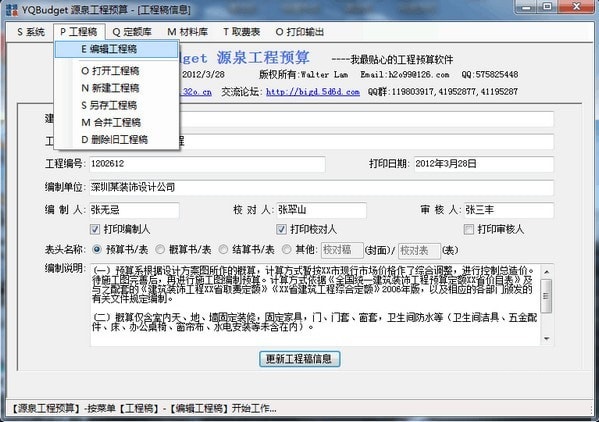Screen dimensions: 599x422
Task: Open the M 材料库 menu
Action: 188,32
